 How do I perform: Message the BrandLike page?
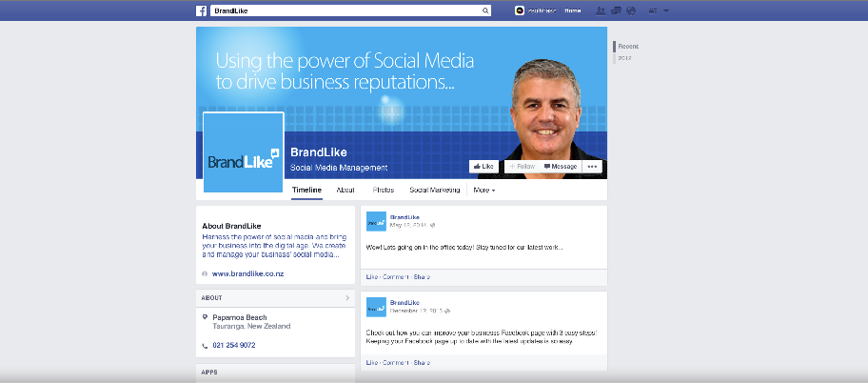click(561, 167)
